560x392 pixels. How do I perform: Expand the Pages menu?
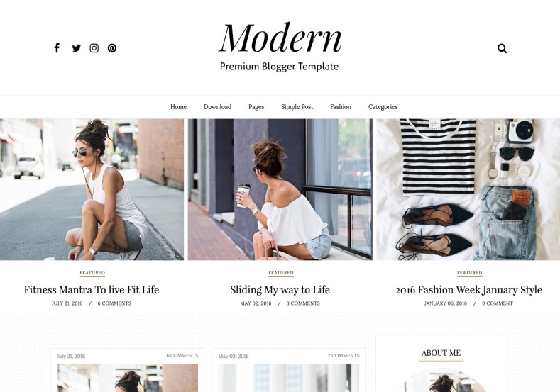pyautogui.click(x=256, y=106)
